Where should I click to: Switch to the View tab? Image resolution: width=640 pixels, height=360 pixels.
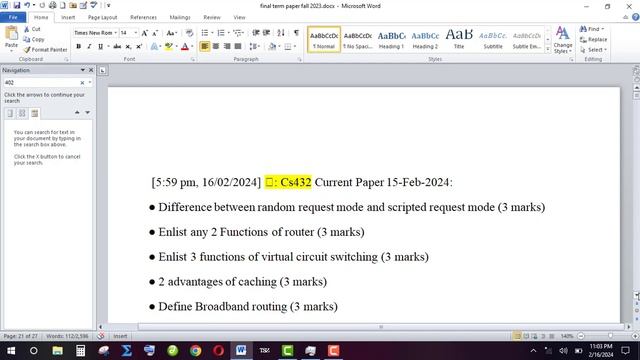click(239, 17)
